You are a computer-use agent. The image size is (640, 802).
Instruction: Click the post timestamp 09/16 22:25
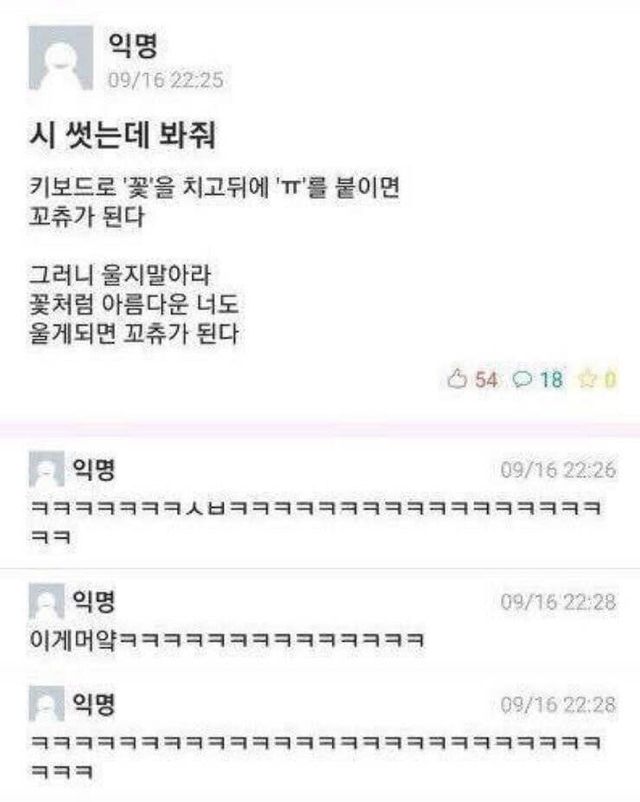point(166,80)
